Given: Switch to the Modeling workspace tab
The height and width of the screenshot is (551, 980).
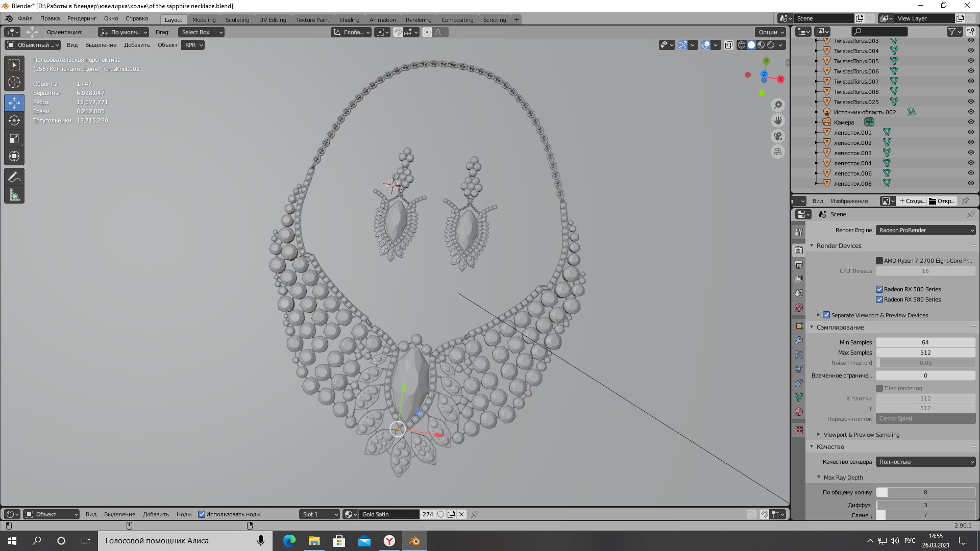Looking at the screenshot, I should pyautogui.click(x=204, y=19).
